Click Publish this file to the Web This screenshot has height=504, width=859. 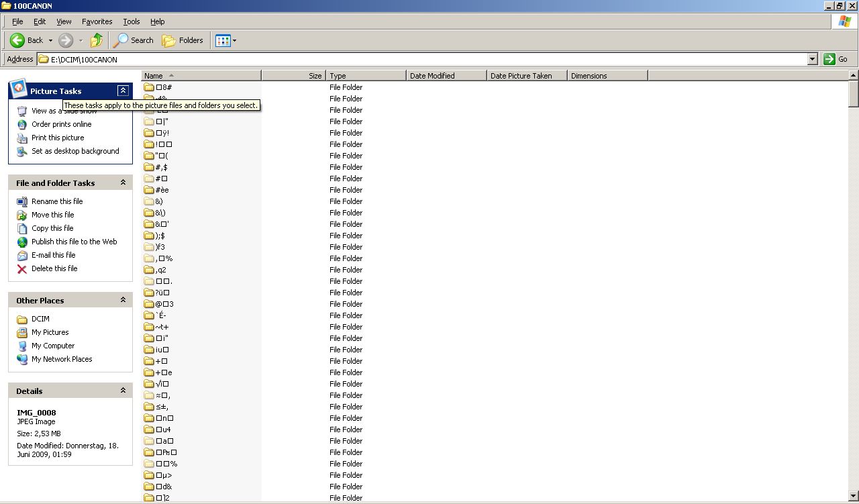74,242
